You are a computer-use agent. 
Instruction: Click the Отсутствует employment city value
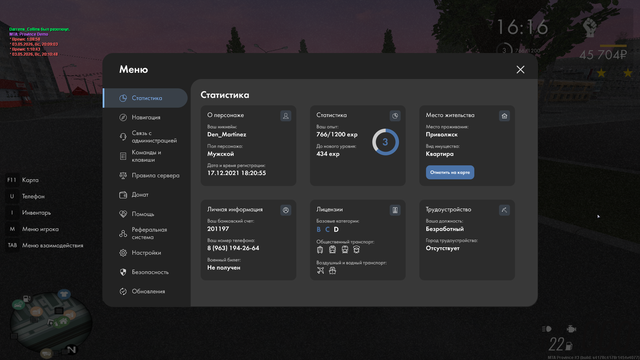click(x=442, y=248)
